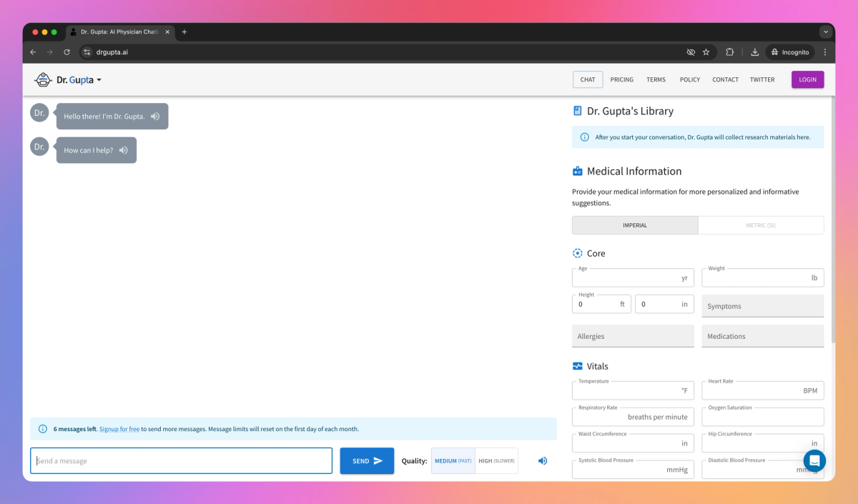Image resolution: width=858 pixels, height=504 pixels.
Task: Play audio for "Hello there! I'm Dr. Gupta." message
Action: (155, 117)
